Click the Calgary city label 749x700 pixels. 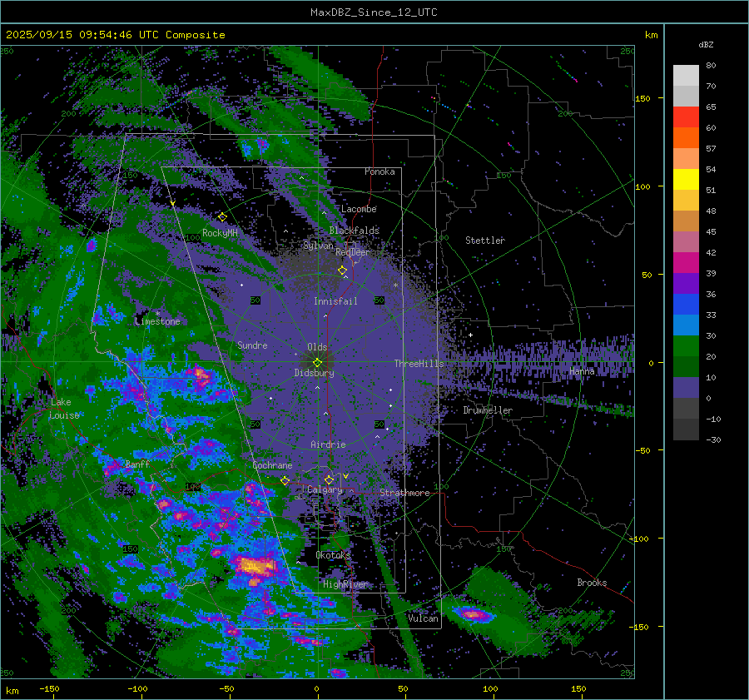325,489
